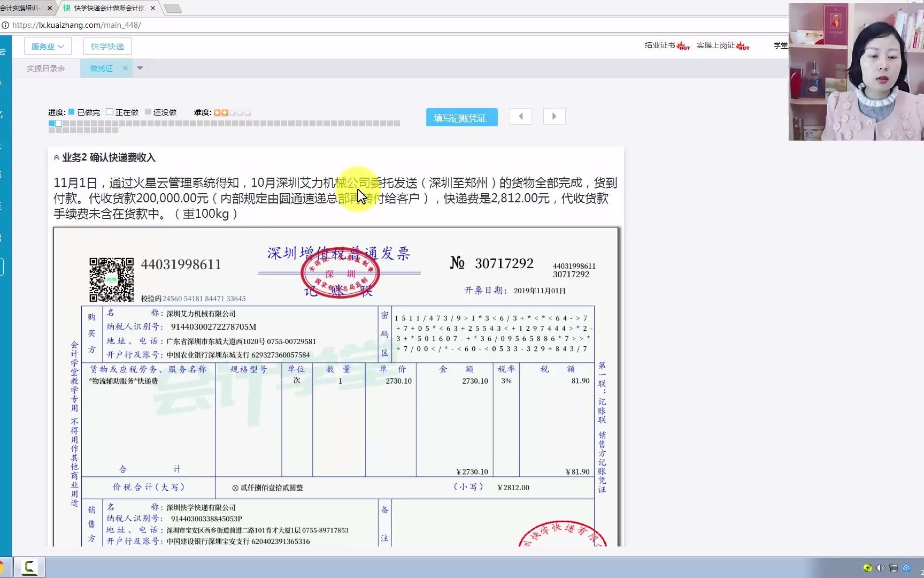Click the Camtasia icon in the taskbar
The width and height of the screenshot is (924, 578).
[x=29, y=567]
